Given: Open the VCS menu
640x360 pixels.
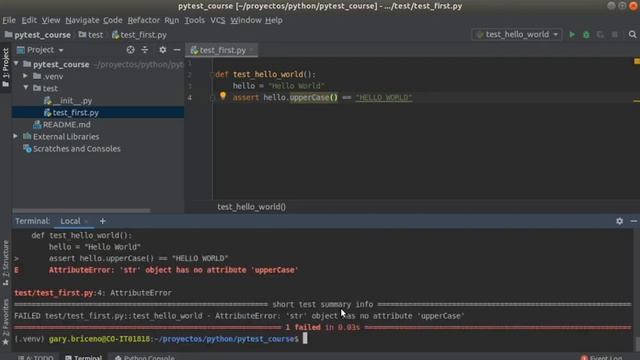Looking at the screenshot, I should (x=218, y=20).
